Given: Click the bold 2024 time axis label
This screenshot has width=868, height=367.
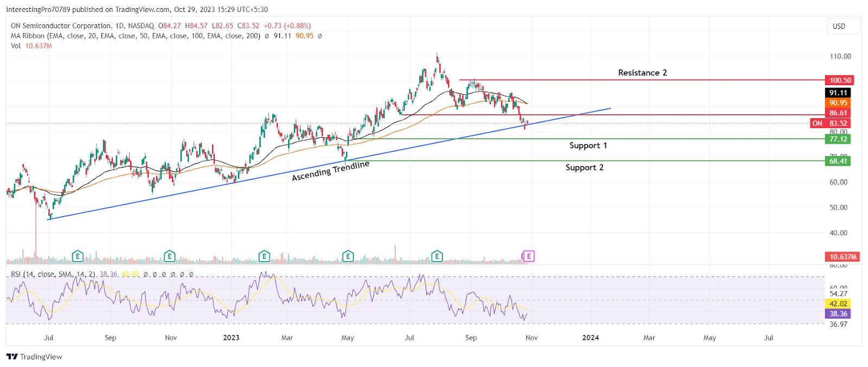Looking at the screenshot, I should pyautogui.click(x=591, y=338).
